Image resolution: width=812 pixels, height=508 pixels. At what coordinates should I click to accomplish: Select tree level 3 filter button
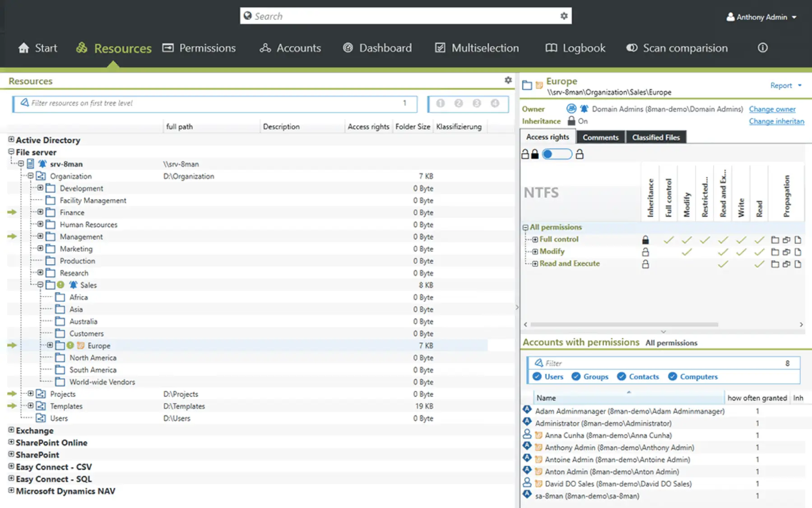(x=477, y=103)
